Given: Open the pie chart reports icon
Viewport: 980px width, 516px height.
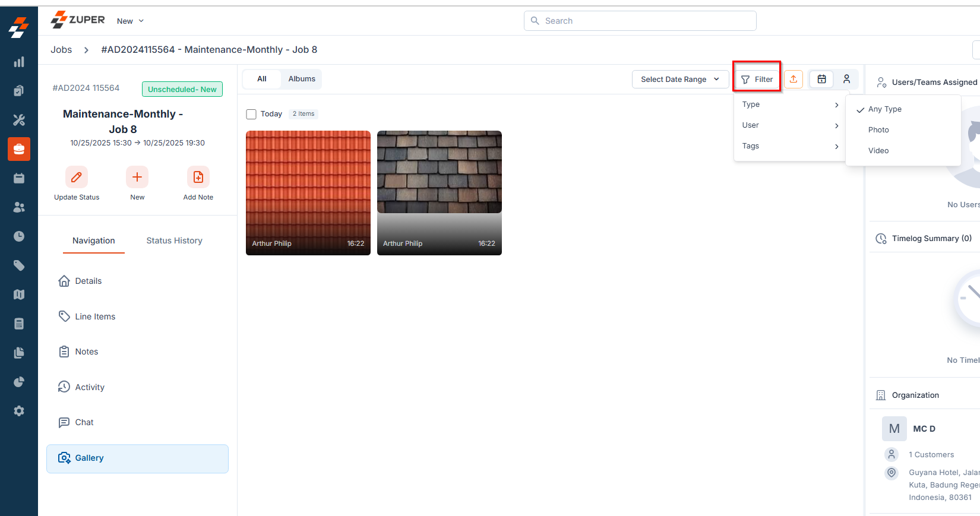Looking at the screenshot, I should [19, 382].
